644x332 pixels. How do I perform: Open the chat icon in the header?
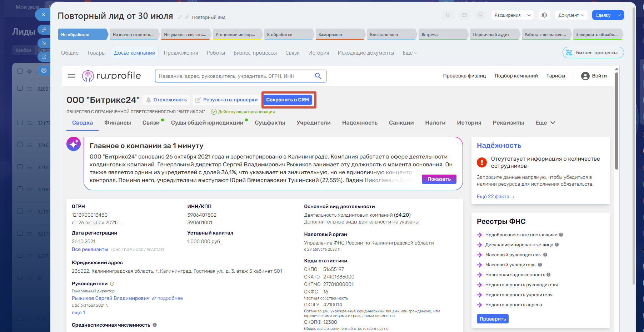click(x=480, y=15)
